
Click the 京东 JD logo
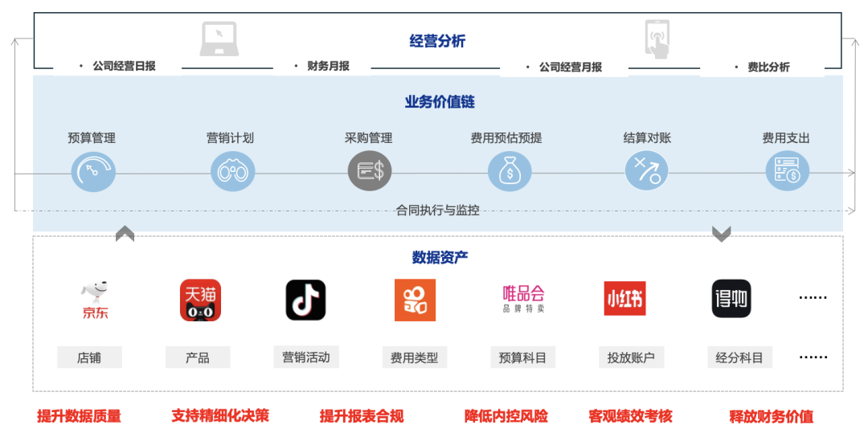click(x=95, y=300)
